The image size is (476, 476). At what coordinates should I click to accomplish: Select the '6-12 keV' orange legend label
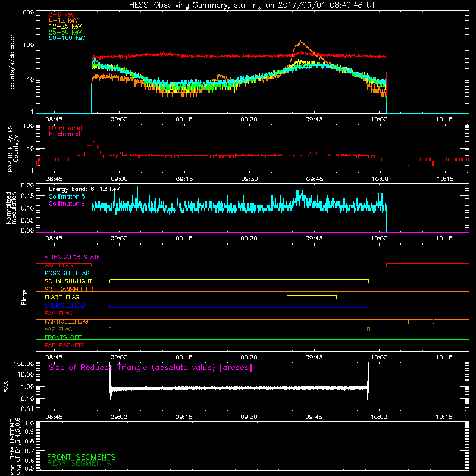(64, 20)
